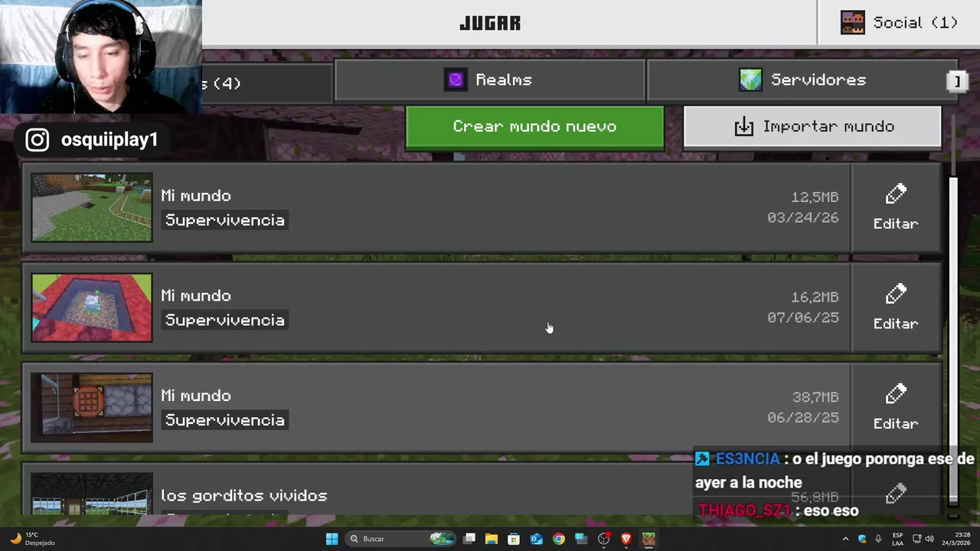Click the Windows Security tray icon
The image size is (980, 551).
point(862,539)
